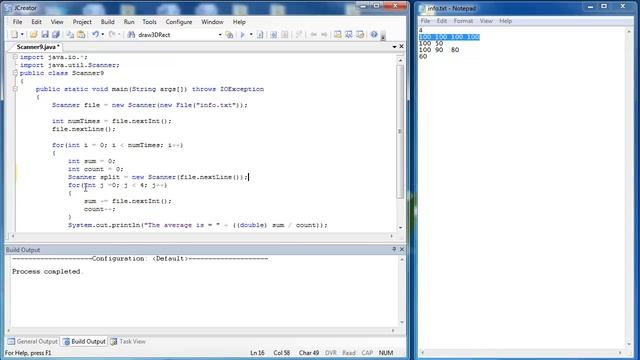Click the Undo arrow icon
Image resolution: width=640 pixels, height=360 pixels.
[x=95, y=35]
